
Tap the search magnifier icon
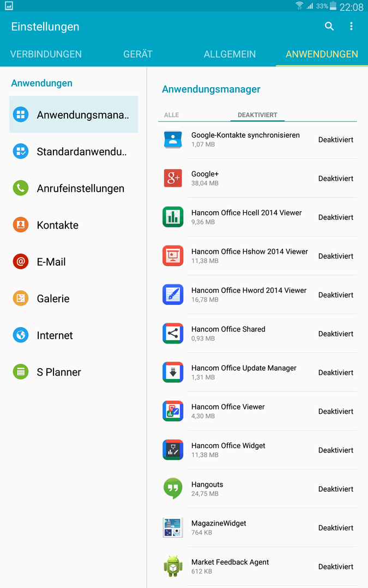point(329,26)
